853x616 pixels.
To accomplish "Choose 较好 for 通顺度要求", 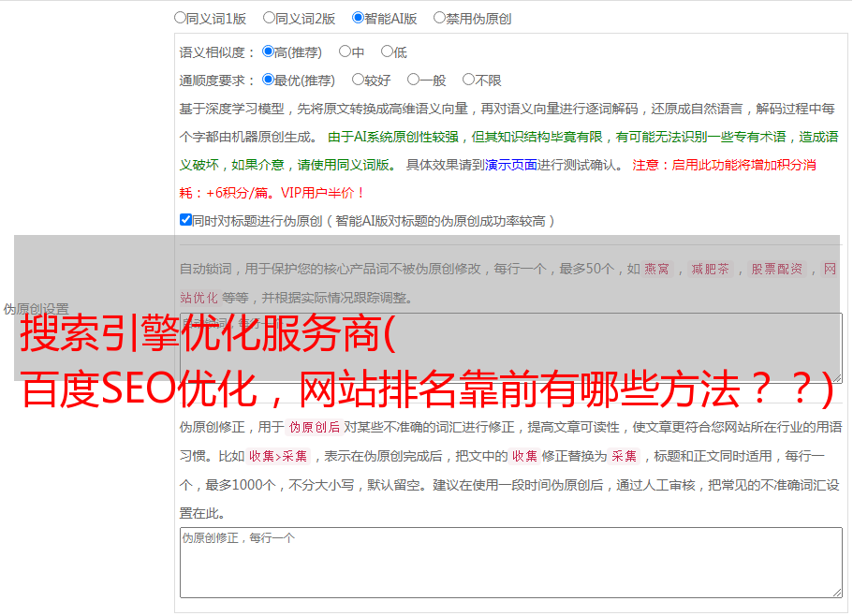I will point(358,80).
